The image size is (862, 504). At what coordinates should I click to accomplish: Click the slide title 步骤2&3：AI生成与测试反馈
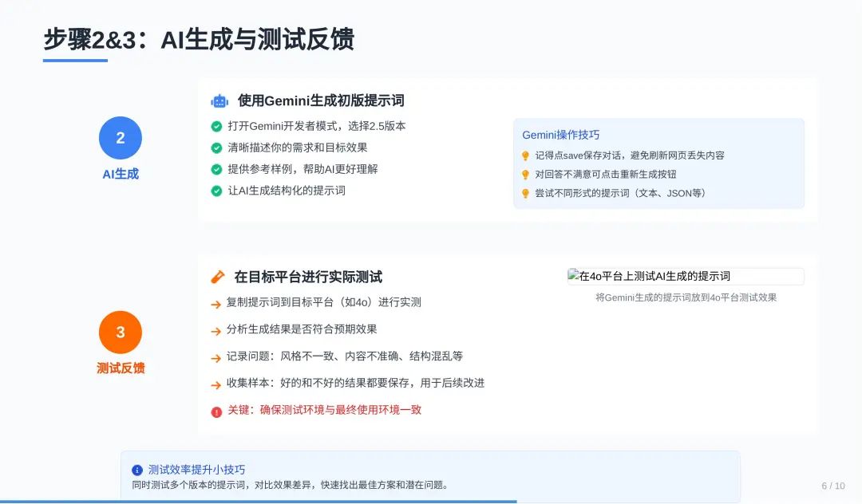coord(199,40)
